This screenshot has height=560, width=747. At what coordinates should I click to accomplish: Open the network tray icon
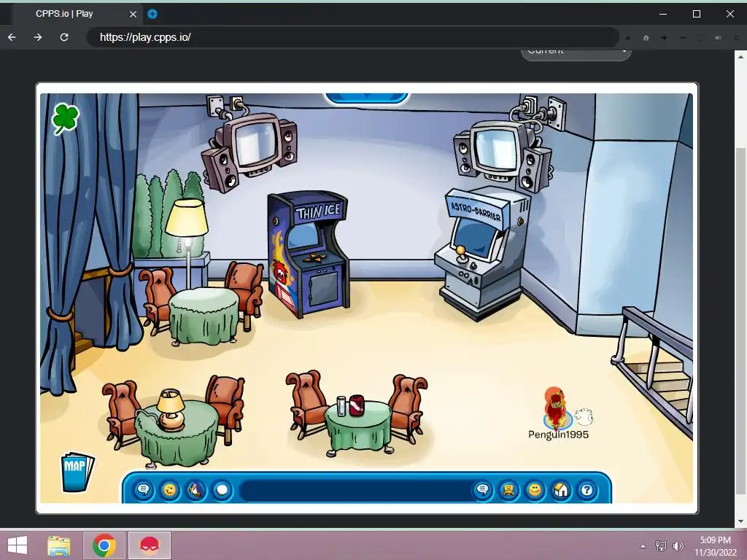pos(661,545)
